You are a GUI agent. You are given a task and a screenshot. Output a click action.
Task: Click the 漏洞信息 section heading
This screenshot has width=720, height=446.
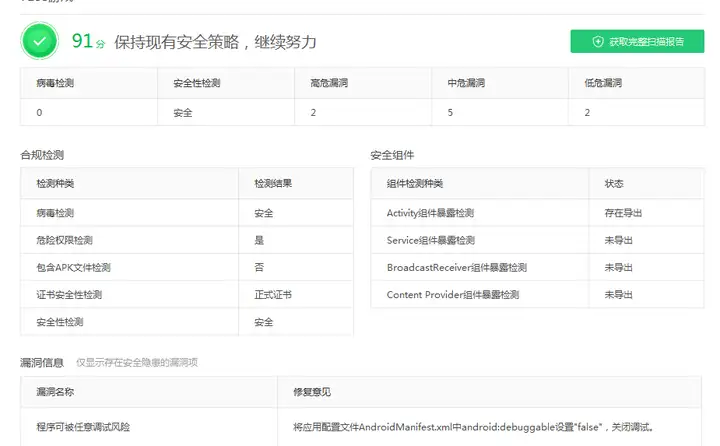point(43,361)
